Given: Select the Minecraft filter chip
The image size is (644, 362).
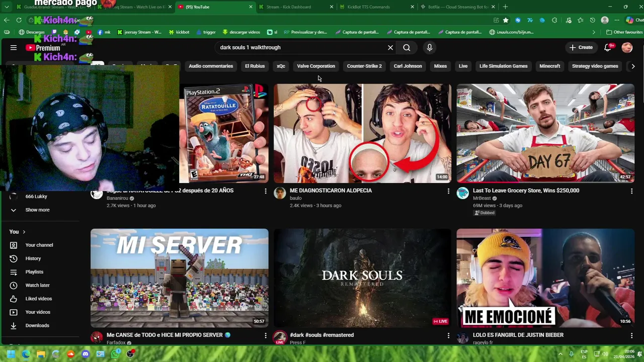Looking at the screenshot, I should (x=550, y=66).
